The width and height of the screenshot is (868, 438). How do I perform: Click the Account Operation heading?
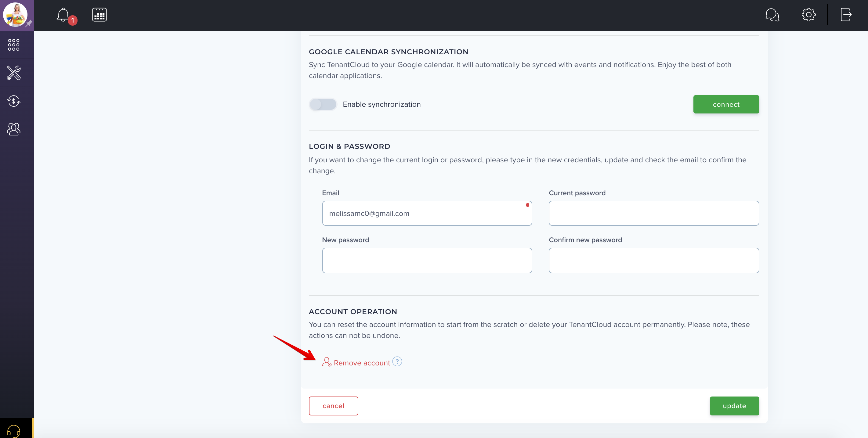coord(353,312)
